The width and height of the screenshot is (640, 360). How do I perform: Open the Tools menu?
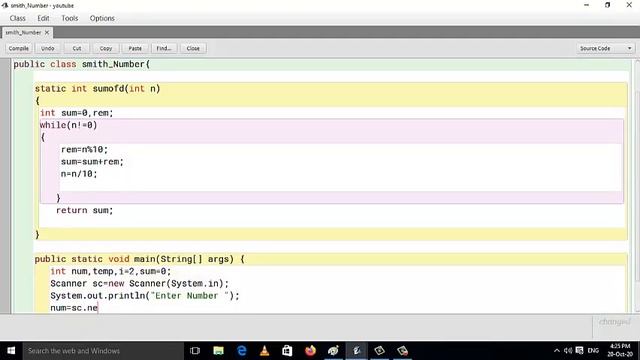(69, 18)
